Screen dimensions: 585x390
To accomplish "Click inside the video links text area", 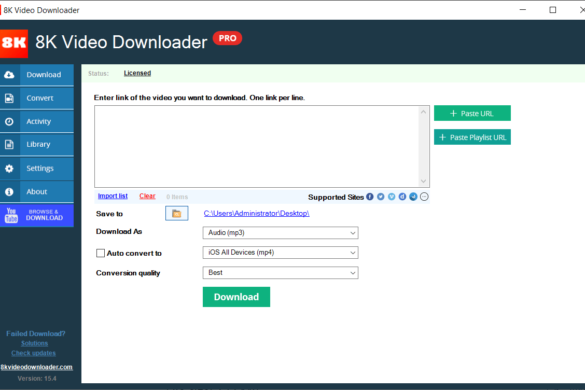I will click(x=257, y=146).
